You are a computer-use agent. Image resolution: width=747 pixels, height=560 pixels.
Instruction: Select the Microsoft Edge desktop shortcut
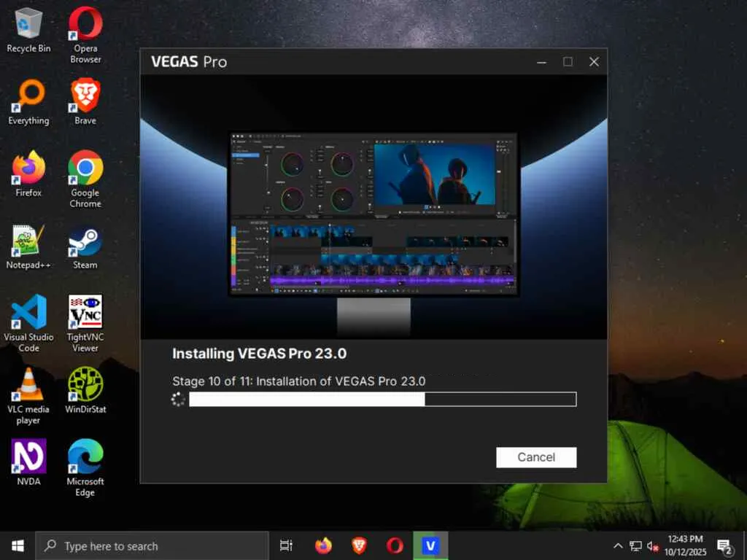[x=85, y=469]
